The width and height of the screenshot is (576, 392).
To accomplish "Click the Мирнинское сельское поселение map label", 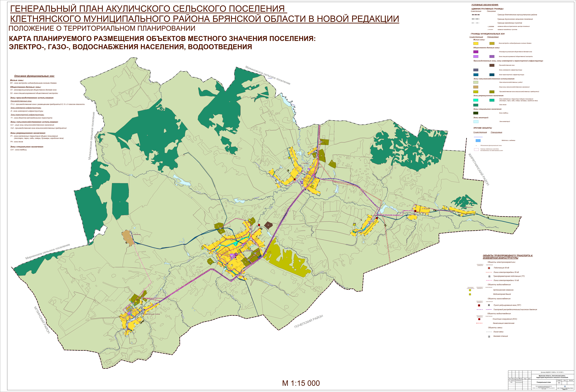I will [48, 252].
